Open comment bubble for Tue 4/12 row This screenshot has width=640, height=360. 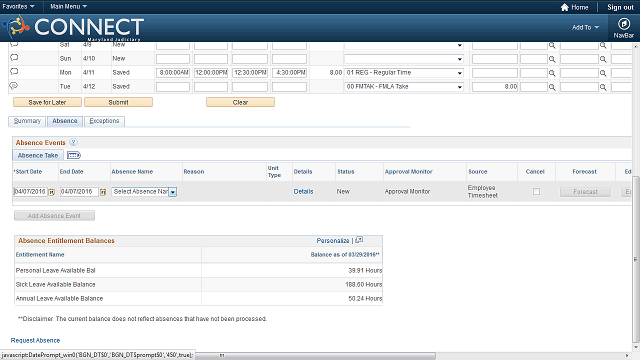(14, 86)
